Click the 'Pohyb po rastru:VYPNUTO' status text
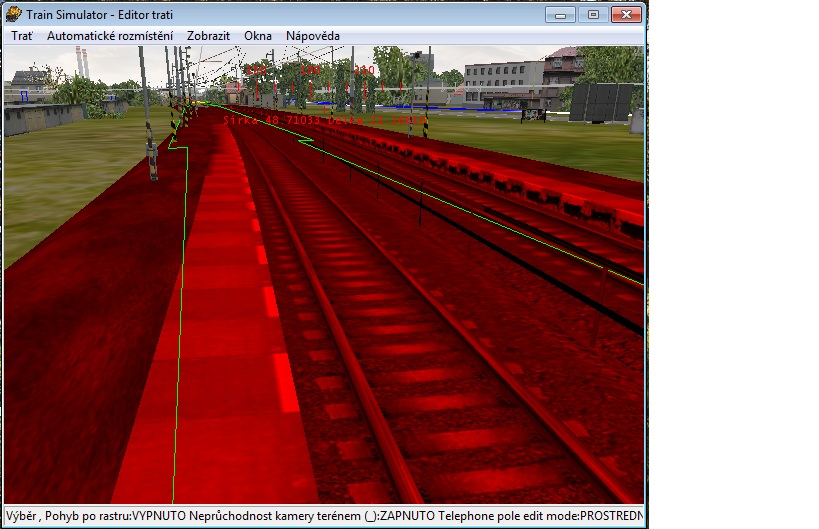The width and height of the screenshot is (819, 529). pos(115,516)
